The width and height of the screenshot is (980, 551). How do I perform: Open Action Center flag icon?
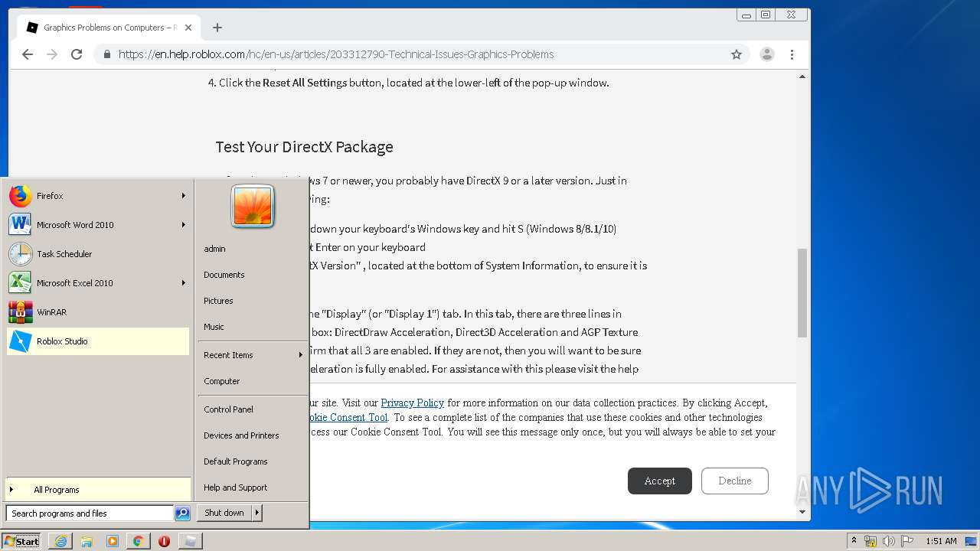pos(907,541)
